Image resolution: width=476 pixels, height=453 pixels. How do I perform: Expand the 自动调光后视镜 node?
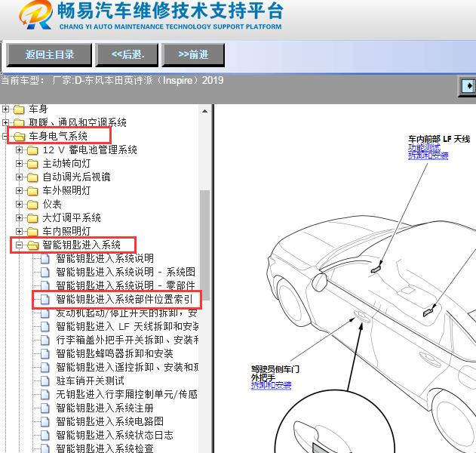(x=19, y=177)
